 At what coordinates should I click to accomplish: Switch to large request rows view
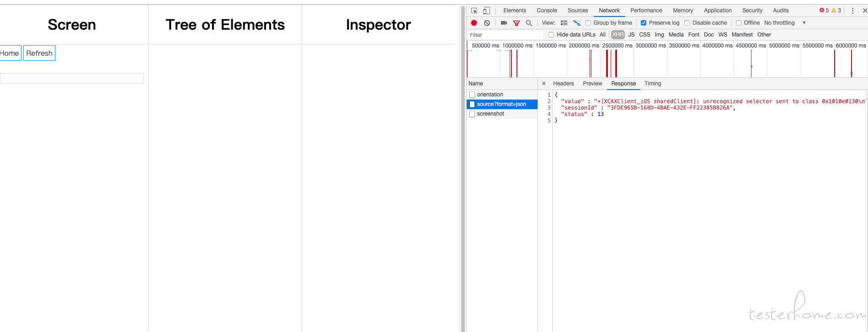pos(564,23)
